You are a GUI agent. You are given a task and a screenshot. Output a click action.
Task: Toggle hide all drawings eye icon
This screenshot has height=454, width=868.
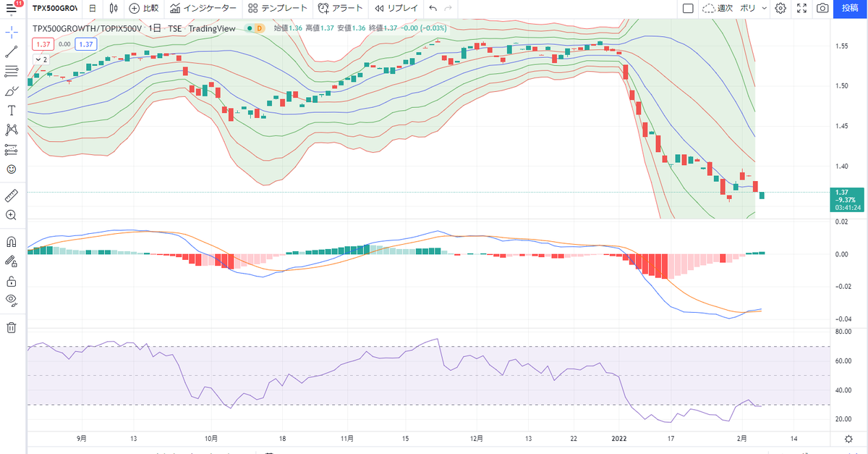(11, 300)
